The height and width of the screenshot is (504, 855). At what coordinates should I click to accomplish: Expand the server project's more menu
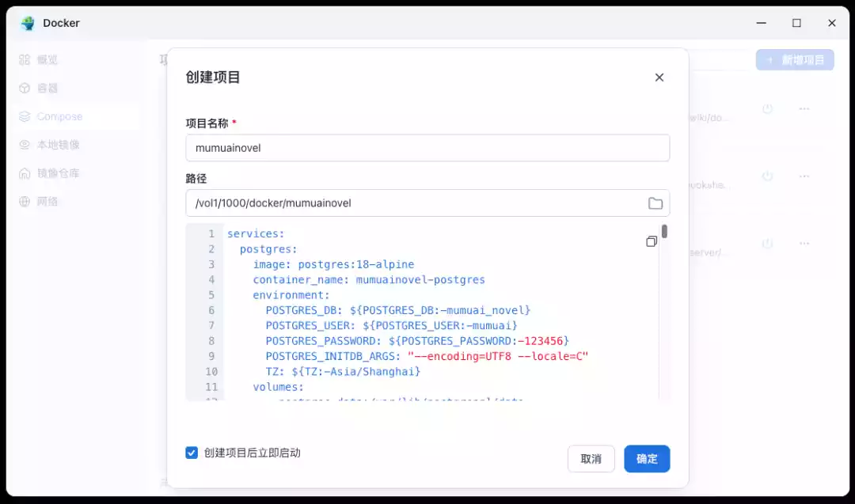coord(805,244)
